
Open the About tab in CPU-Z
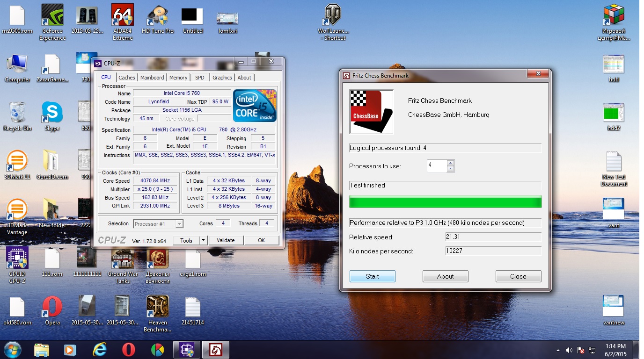(x=244, y=78)
